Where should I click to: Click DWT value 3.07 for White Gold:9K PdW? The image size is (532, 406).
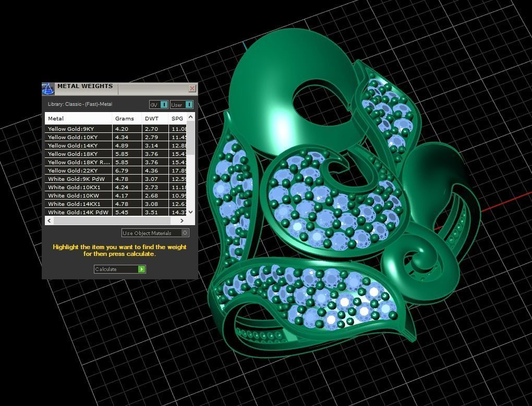pos(151,179)
